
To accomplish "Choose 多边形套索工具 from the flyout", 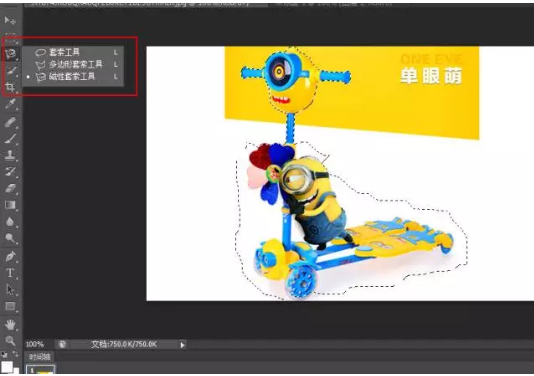I will tap(73, 64).
